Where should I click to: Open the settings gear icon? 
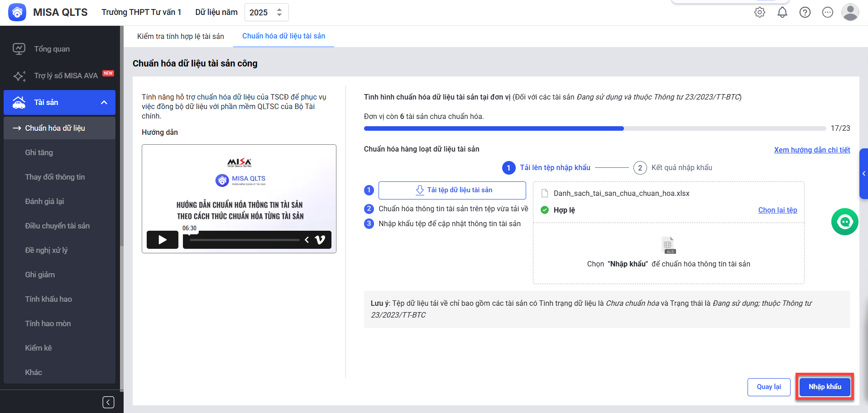click(x=759, y=13)
